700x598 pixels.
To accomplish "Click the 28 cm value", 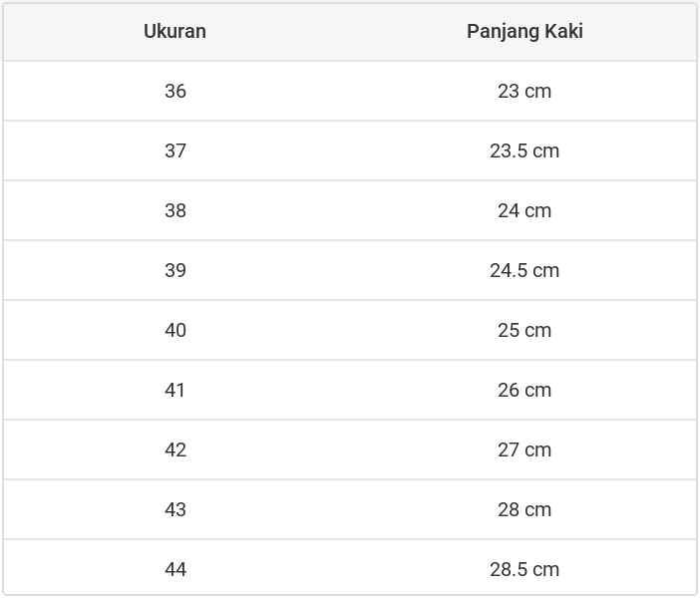I will (525, 509).
